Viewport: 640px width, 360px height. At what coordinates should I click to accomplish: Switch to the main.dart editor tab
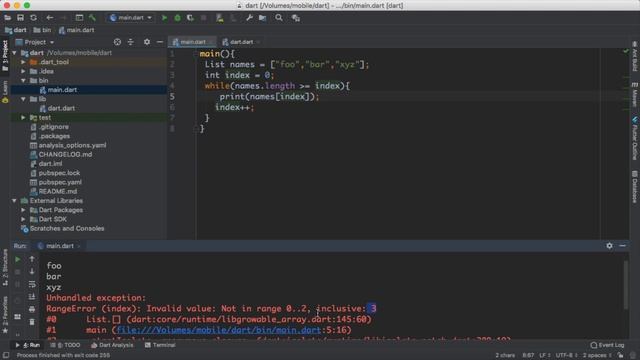click(x=192, y=42)
